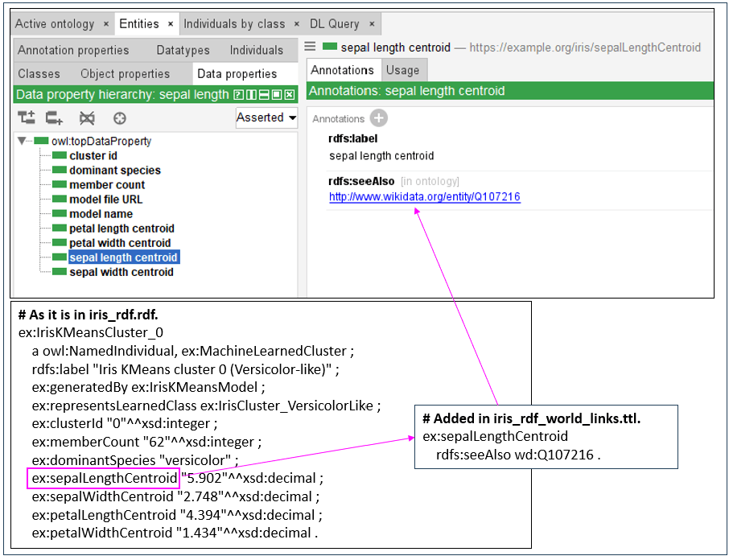Viewport: 729px width, 560px height.
Task: Delete the selected data property
Action: (x=87, y=118)
